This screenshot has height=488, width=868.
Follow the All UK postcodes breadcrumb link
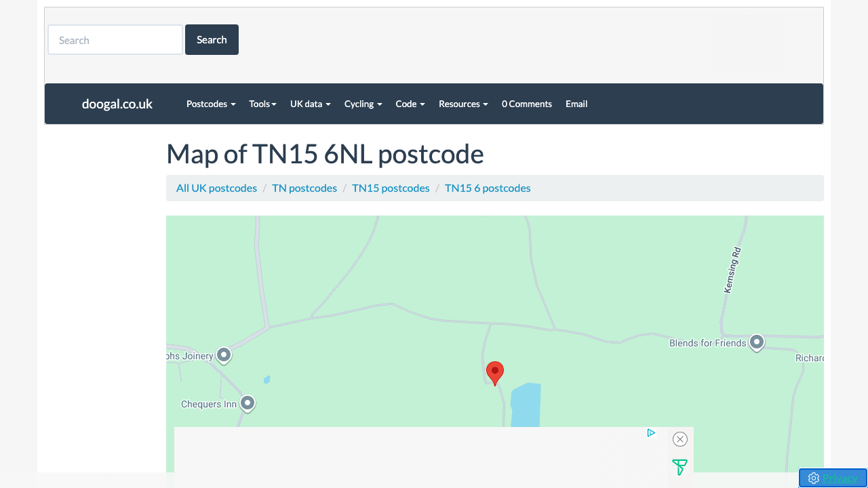click(216, 188)
